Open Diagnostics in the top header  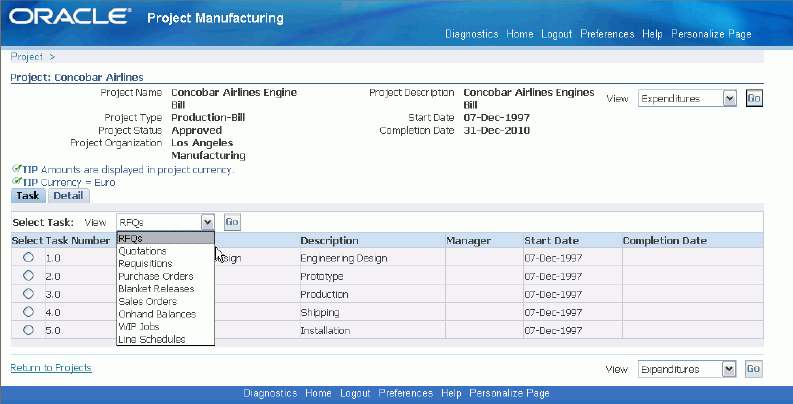coord(472,34)
